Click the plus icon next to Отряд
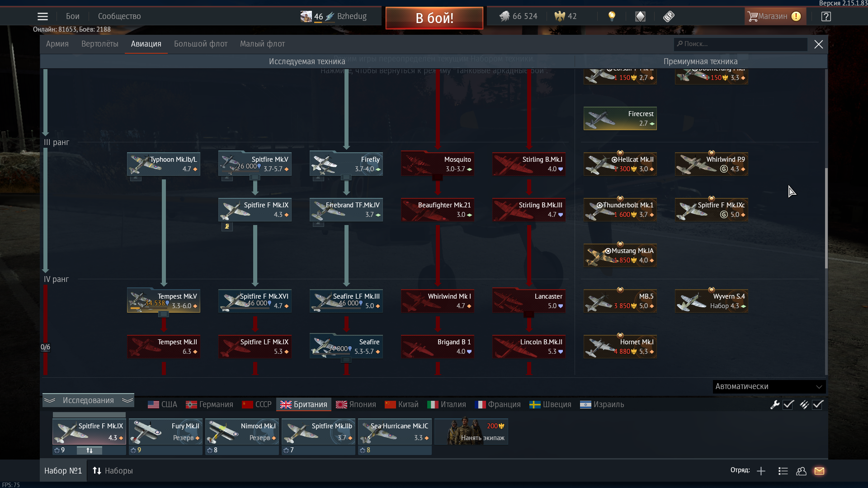The image size is (868, 488). pyautogui.click(x=761, y=471)
